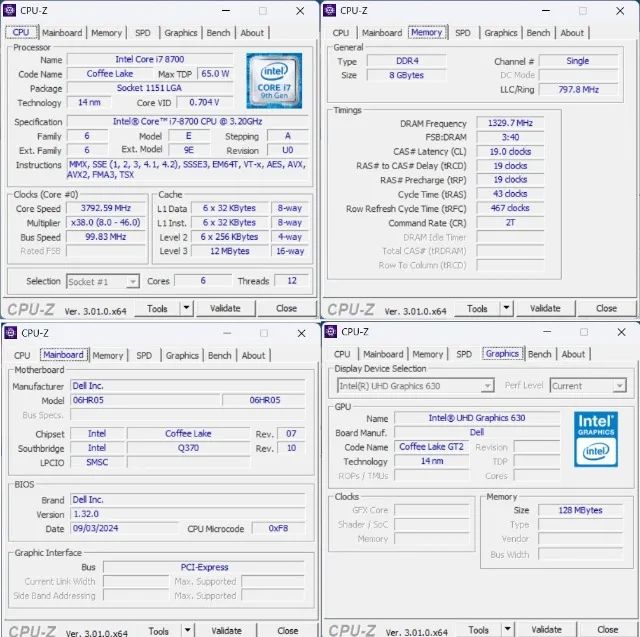
Task: Click the CPU-Z app icon in the CPU window title bar
Action: (x=9, y=11)
